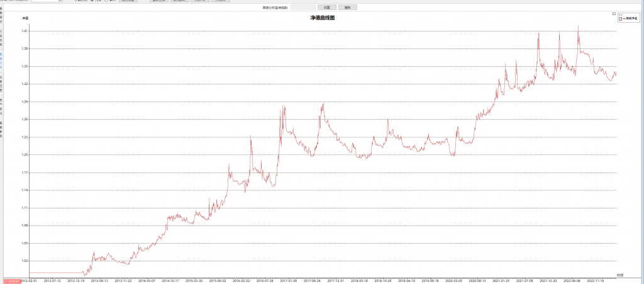644x284 pixels.
Task: Collapse the legend with the double-arrow icon
Action: point(620,14)
